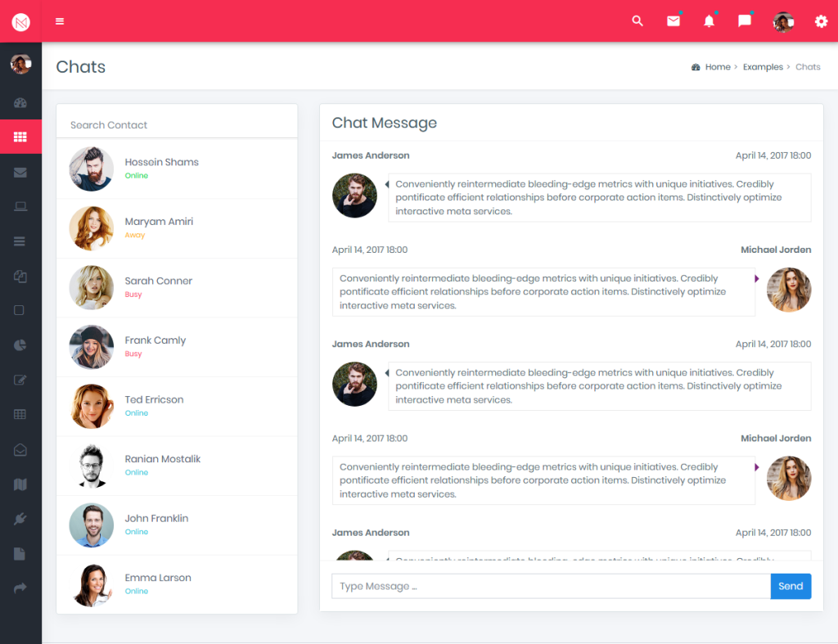Open the messages envelope icon with notification badge
The image size is (838, 644).
[674, 21]
